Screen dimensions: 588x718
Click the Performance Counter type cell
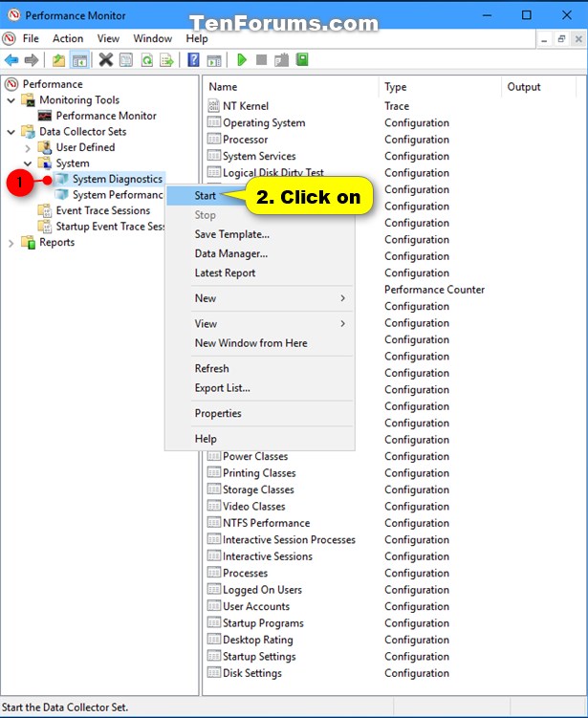(435, 290)
